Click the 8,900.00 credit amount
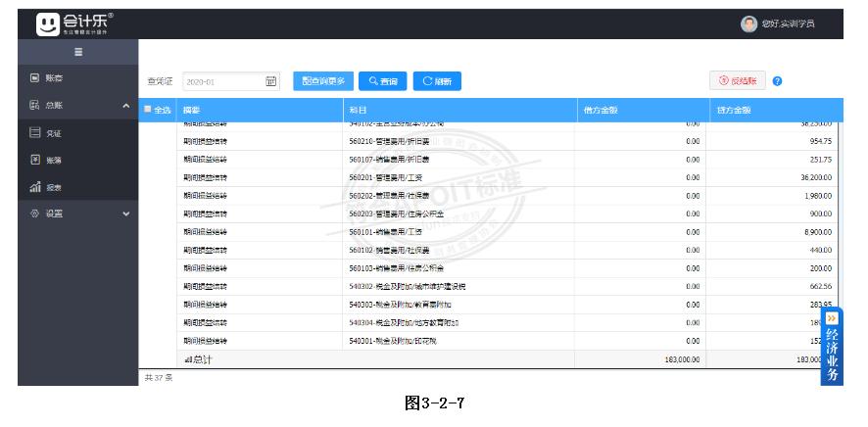The image size is (868, 427). pos(818,232)
